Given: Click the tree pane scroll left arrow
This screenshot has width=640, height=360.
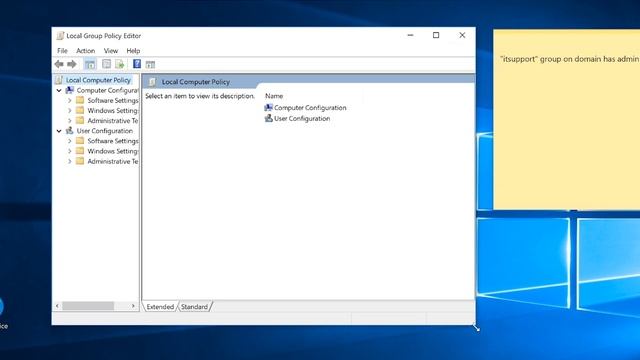Looking at the screenshot, I should click(58, 306).
